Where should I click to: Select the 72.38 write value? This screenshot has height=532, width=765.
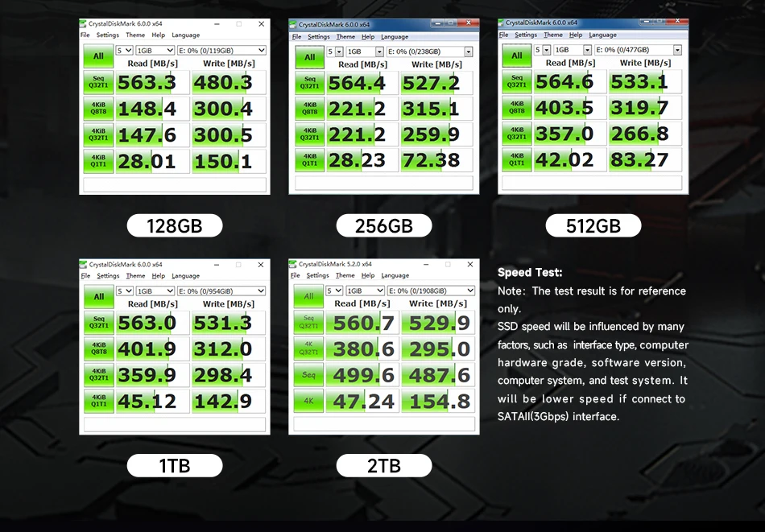pos(436,160)
